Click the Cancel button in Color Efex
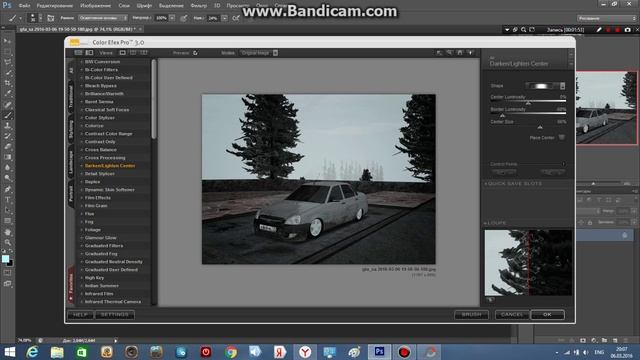Viewport: 640px width, 360px height. click(512, 314)
